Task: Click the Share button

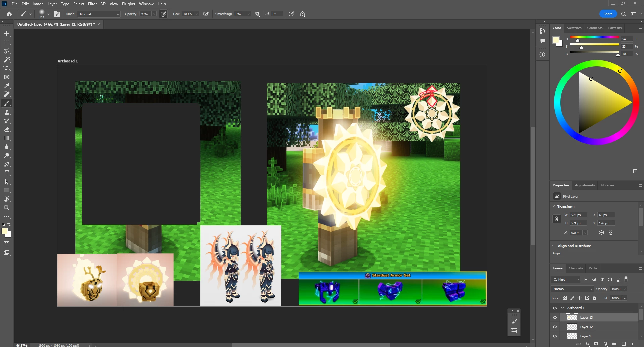Action: 608,14
